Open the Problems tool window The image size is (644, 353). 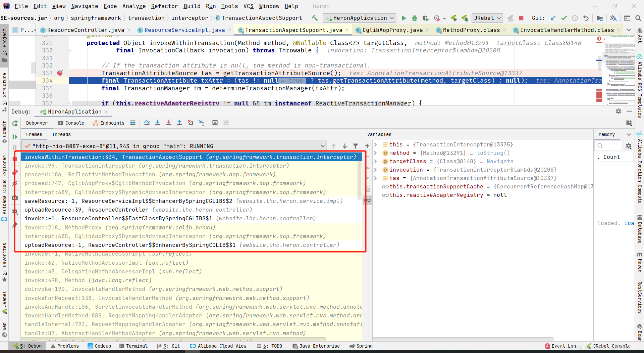coord(65,346)
